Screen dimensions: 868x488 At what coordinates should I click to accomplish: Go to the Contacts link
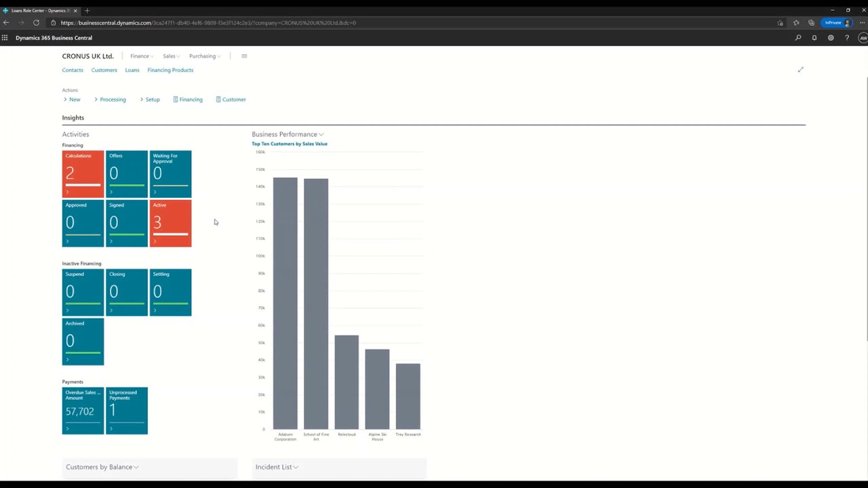coord(73,70)
